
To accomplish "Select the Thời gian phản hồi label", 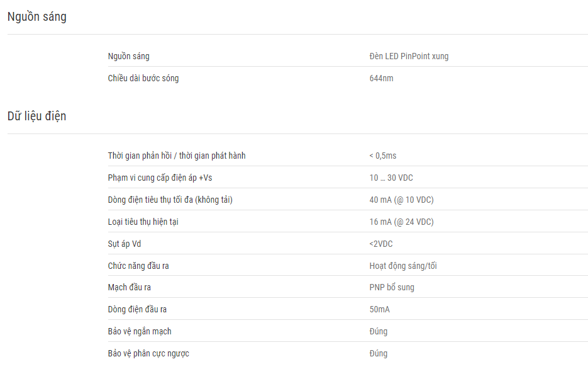I will coord(177,156).
